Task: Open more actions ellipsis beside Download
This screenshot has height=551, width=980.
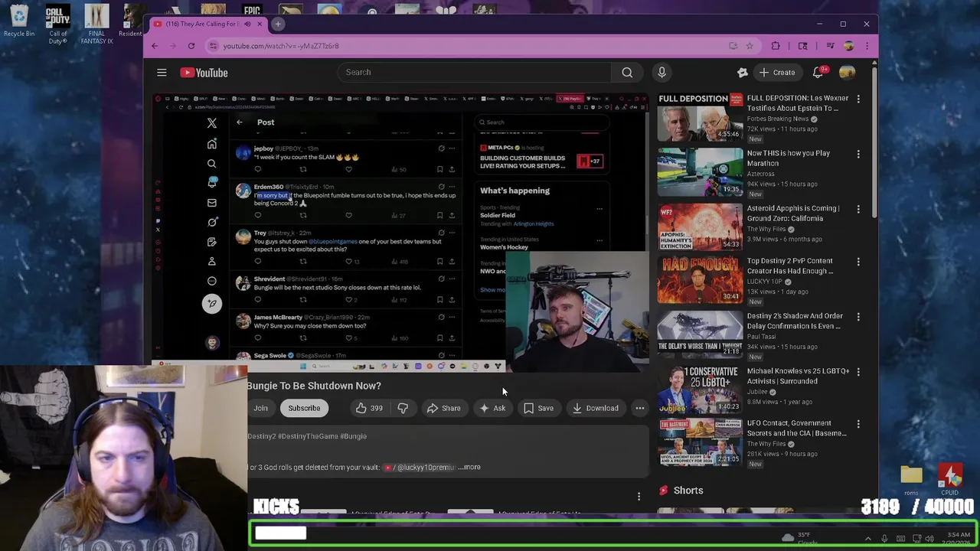Action: pyautogui.click(x=639, y=408)
